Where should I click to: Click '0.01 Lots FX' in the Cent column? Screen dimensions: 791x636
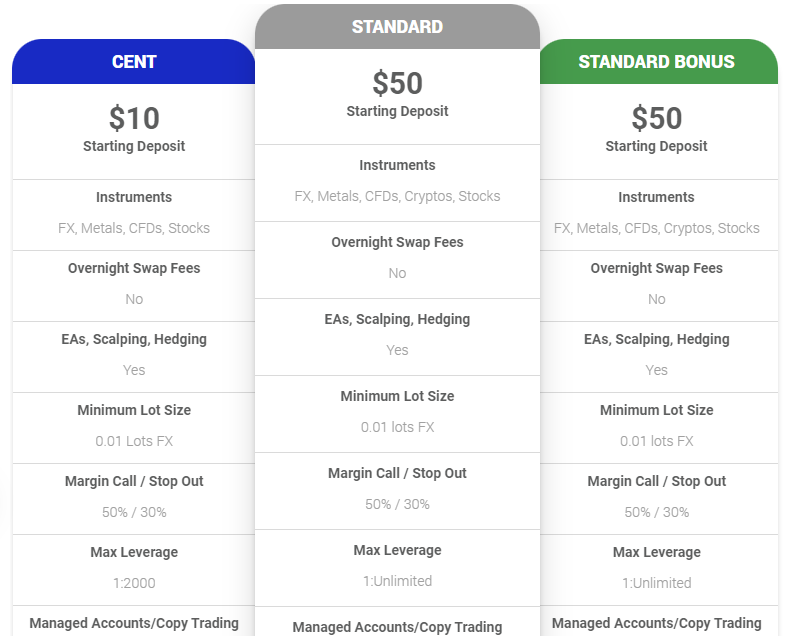tap(134, 441)
